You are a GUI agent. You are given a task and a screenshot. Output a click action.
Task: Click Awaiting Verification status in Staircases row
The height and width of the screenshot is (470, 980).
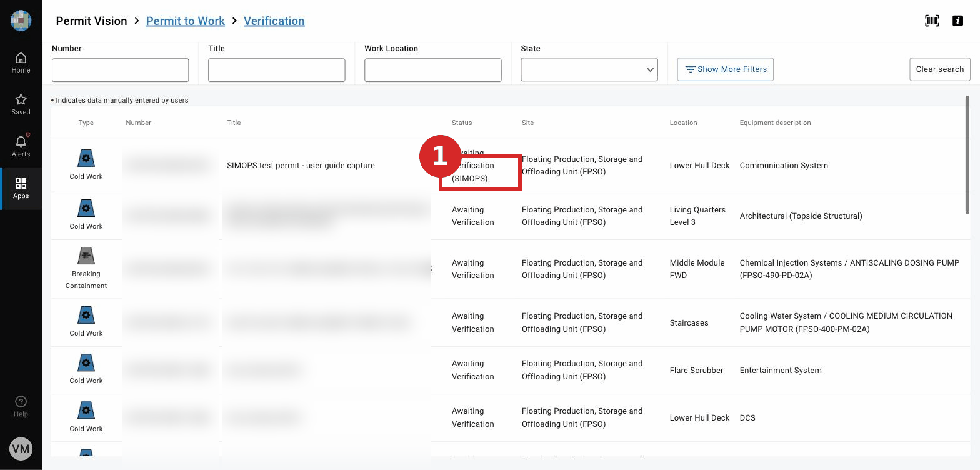tap(473, 322)
